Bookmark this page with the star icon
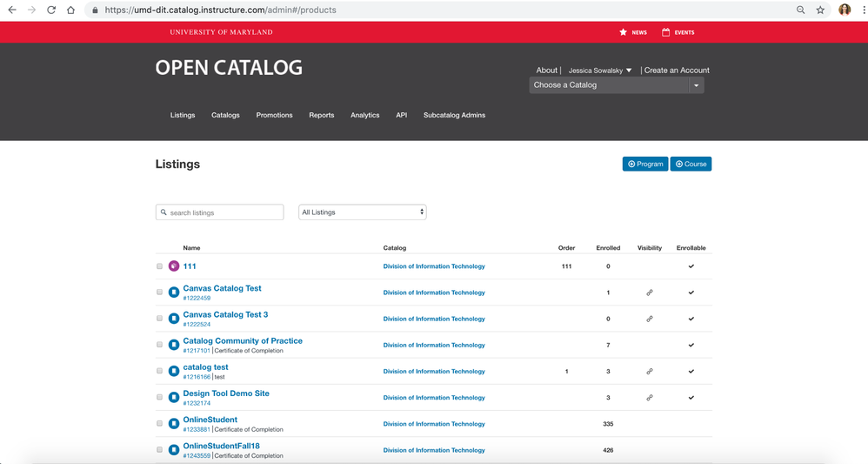Screen dimensions: 868x464 tap(820, 10)
